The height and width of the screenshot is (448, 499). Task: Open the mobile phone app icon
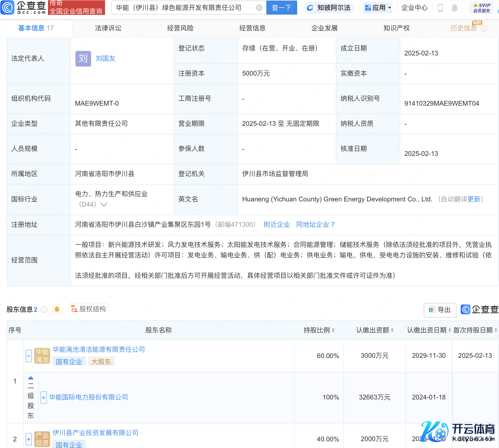coord(440,8)
